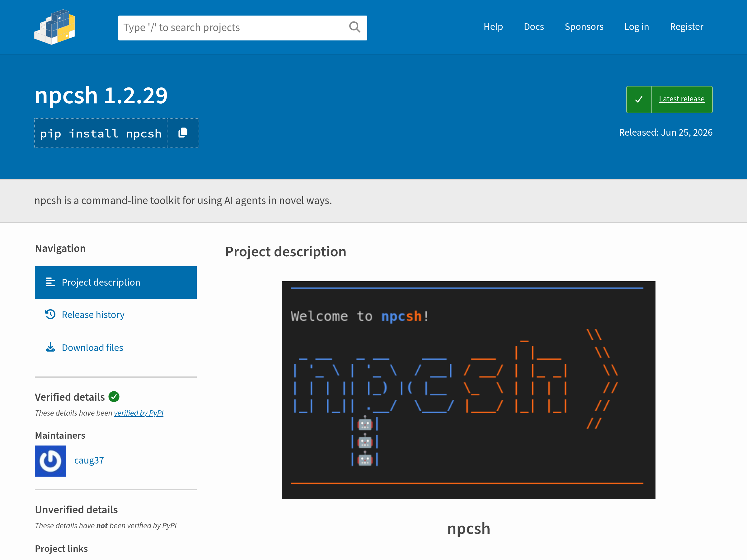Click the 'npcsh 1.2.29' title
747x560 pixels.
(x=101, y=95)
